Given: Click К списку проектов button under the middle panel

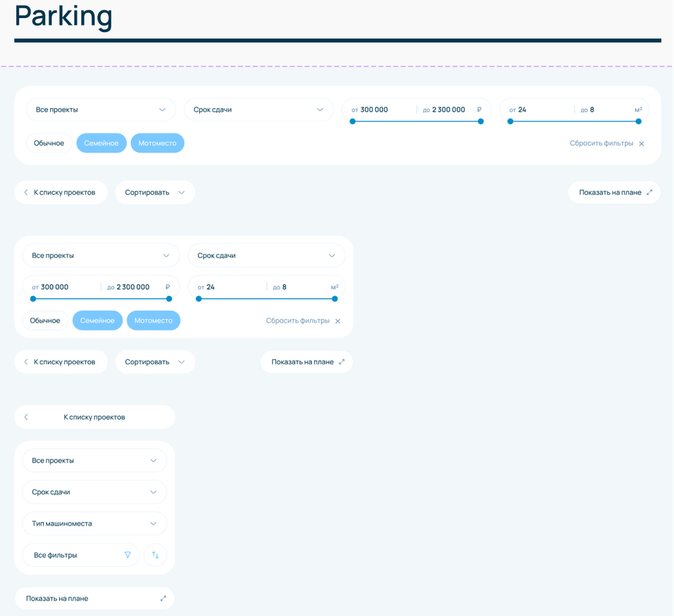Looking at the screenshot, I should coord(60,362).
